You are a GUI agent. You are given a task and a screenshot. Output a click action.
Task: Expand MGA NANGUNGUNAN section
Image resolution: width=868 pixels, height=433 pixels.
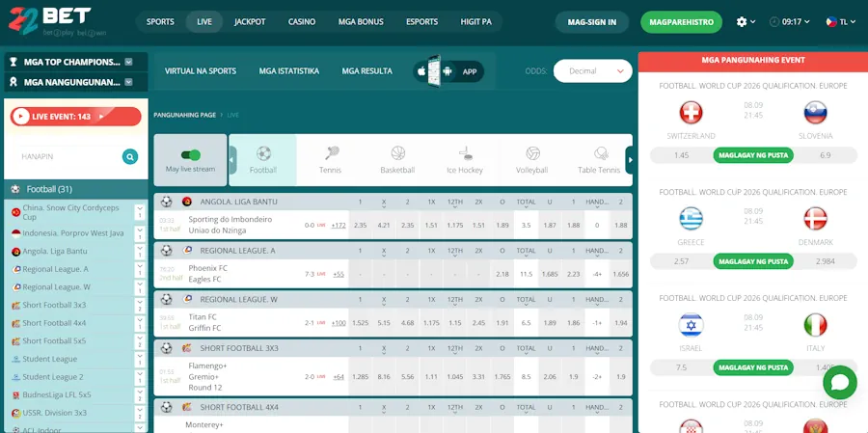tap(128, 82)
